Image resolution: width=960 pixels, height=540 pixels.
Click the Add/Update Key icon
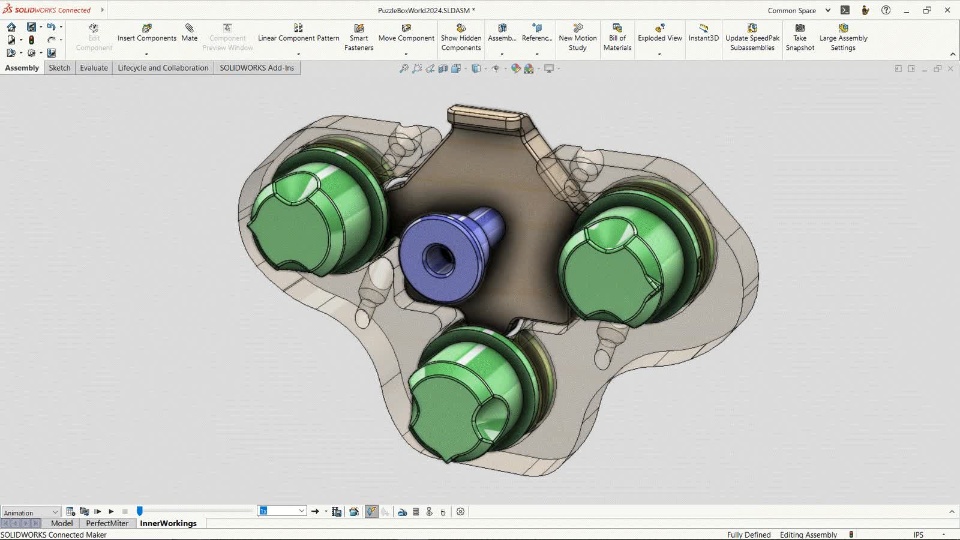[x=385, y=511]
